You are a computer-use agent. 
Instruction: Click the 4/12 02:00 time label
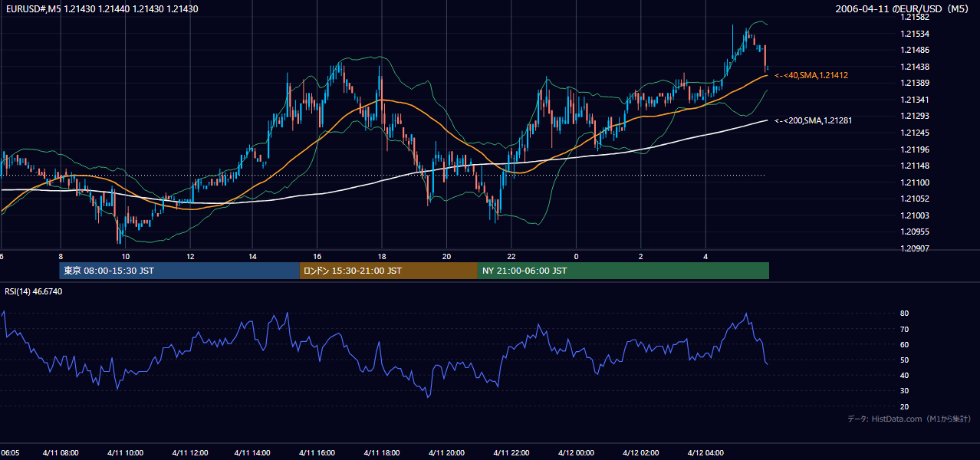[640, 453]
